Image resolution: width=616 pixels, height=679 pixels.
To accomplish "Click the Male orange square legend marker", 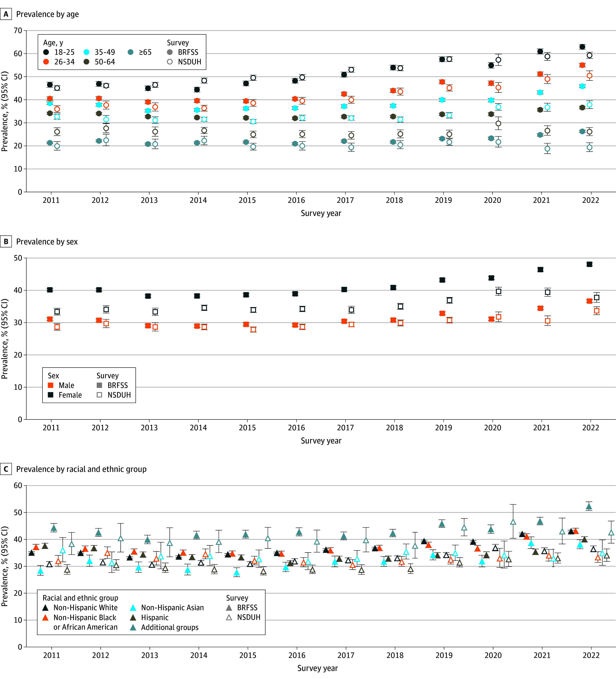I will tap(51, 385).
